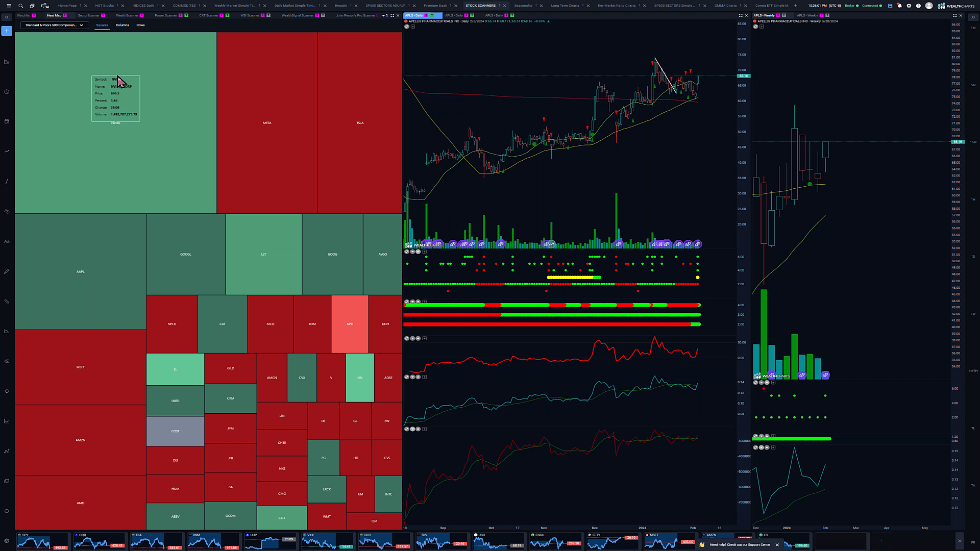Open the WealthScanner panel tab
Viewport: 980px width, 551px height.
127,15
